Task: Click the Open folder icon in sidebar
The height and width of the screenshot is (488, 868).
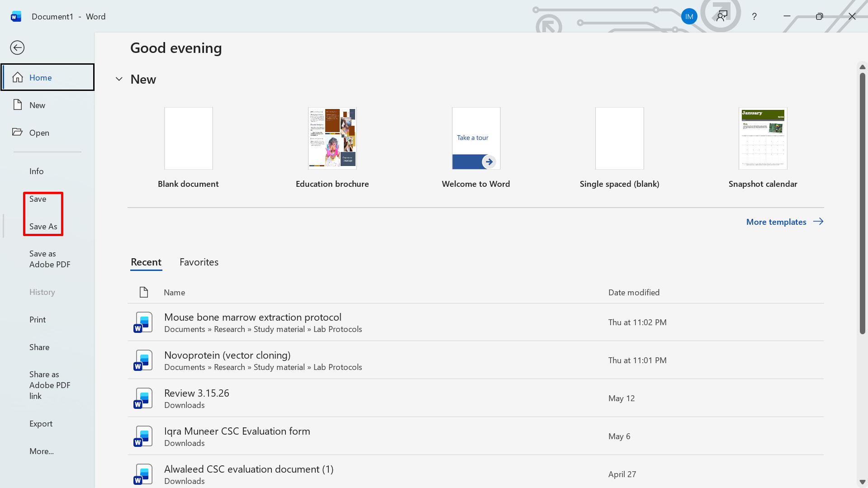Action: click(x=18, y=132)
